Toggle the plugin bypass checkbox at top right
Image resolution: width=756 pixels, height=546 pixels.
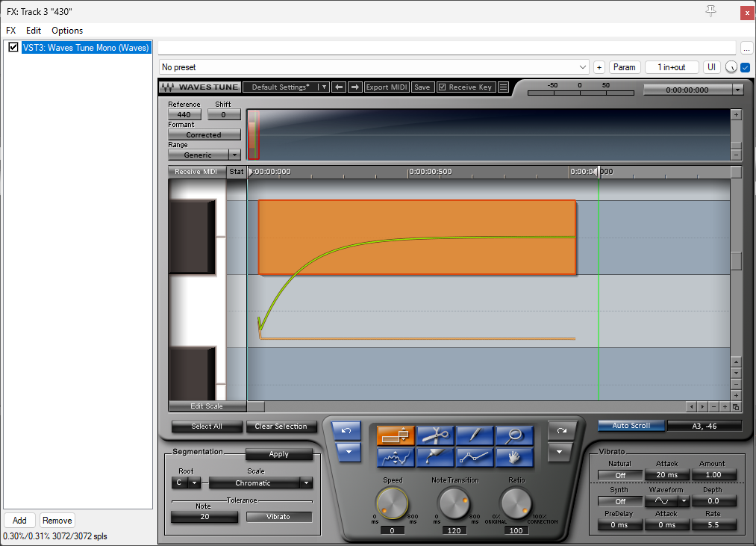pyautogui.click(x=746, y=67)
